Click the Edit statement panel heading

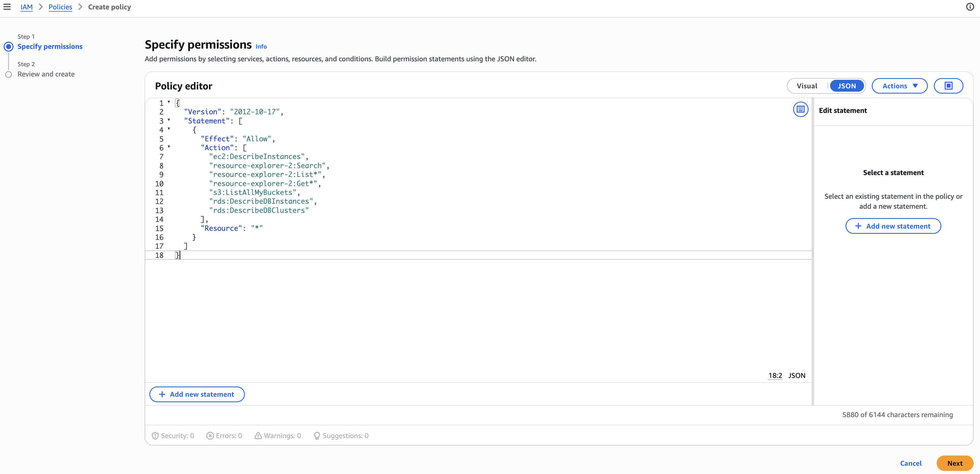pyautogui.click(x=843, y=110)
